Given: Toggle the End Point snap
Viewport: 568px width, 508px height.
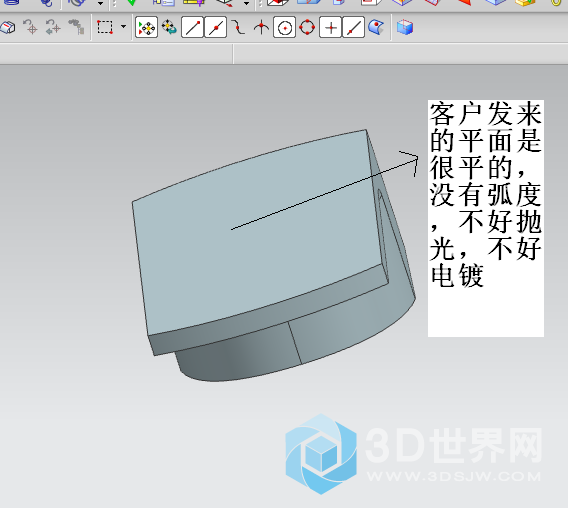Looking at the screenshot, I should [192, 27].
